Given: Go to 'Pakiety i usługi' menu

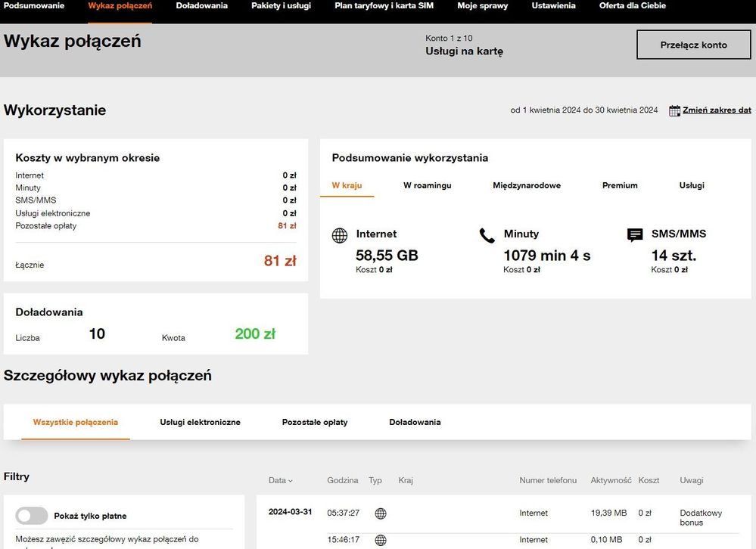Looking at the screenshot, I should click(x=281, y=6).
